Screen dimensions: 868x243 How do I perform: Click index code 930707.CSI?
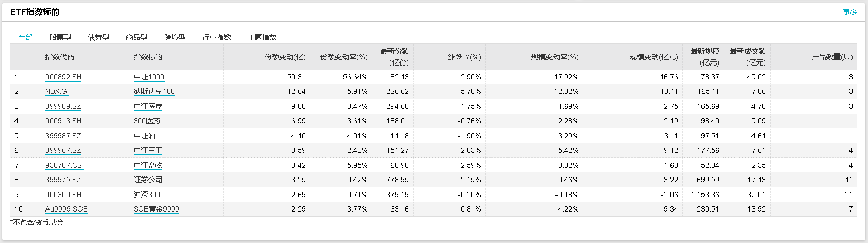point(64,165)
